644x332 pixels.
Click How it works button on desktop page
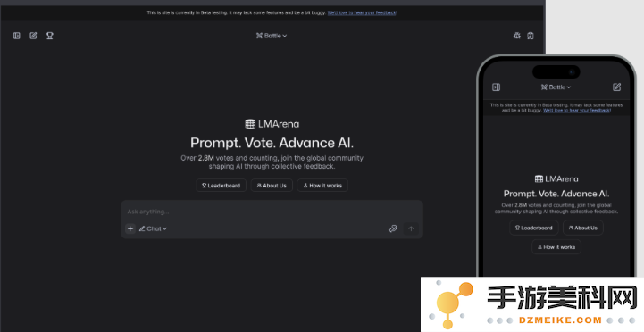point(322,186)
